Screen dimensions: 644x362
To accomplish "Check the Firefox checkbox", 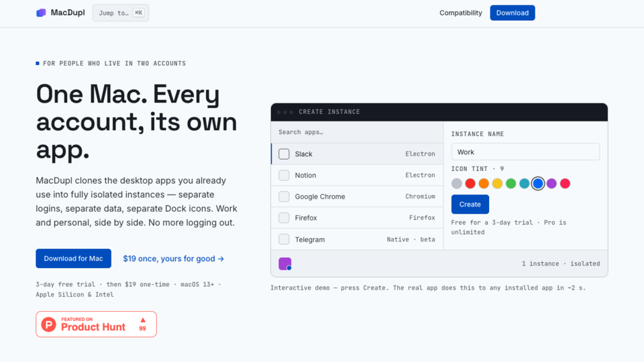I will [x=284, y=218].
